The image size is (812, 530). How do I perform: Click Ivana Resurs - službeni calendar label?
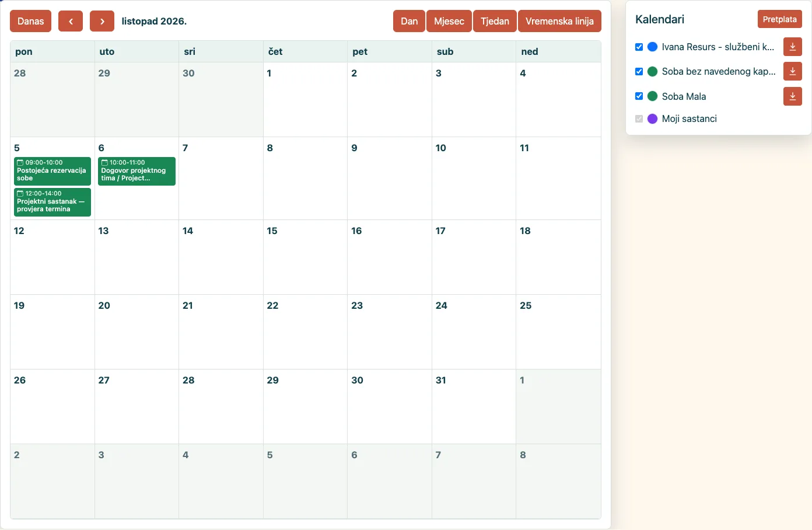click(718, 47)
